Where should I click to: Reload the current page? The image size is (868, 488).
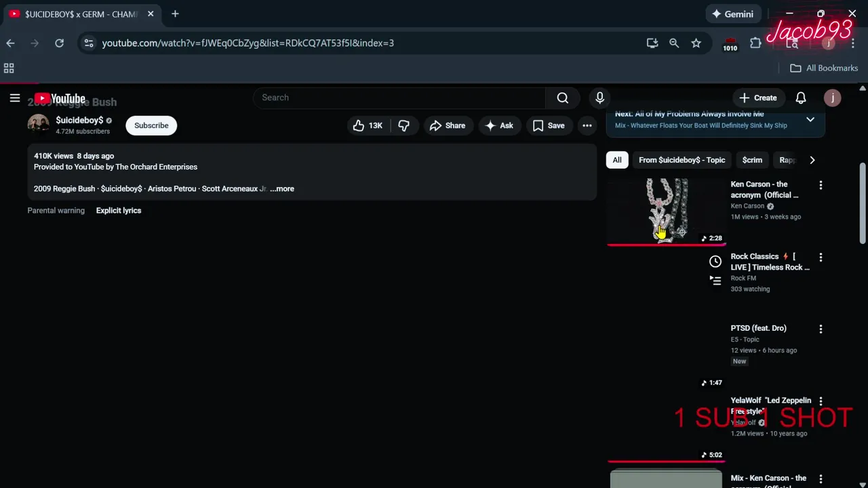pos(59,43)
